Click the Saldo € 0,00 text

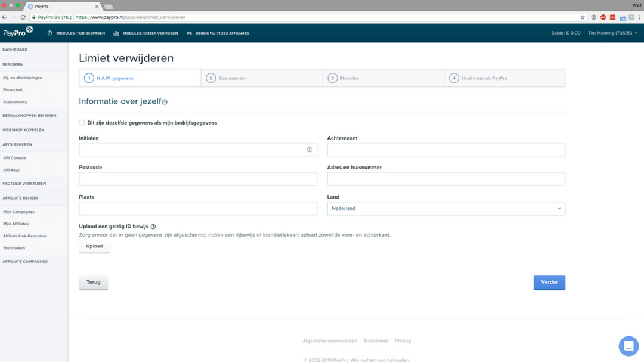[x=565, y=33]
